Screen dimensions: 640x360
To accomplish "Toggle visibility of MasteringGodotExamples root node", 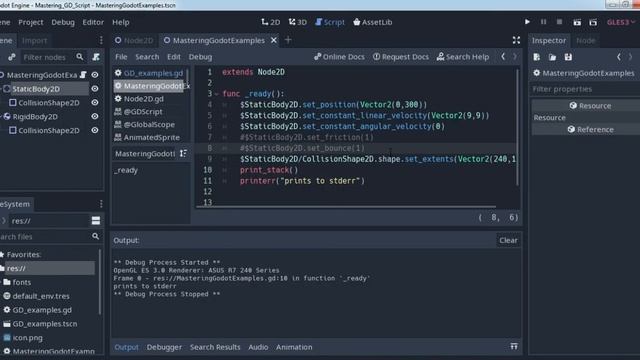I will pos(95,75).
